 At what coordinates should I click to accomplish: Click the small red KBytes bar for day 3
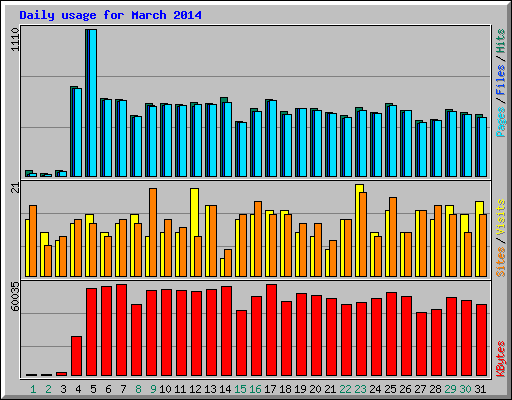[x=61, y=374]
